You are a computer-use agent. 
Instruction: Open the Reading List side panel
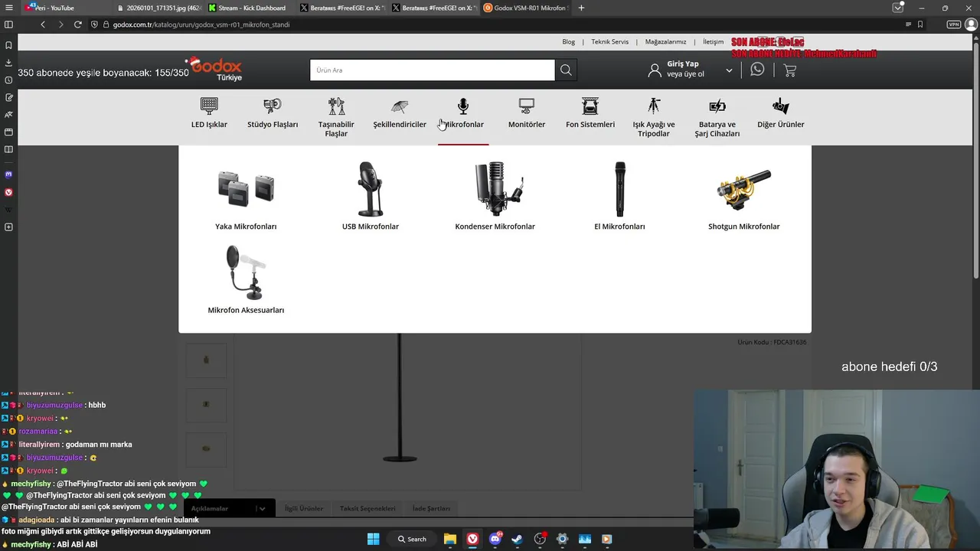click(x=8, y=149)
